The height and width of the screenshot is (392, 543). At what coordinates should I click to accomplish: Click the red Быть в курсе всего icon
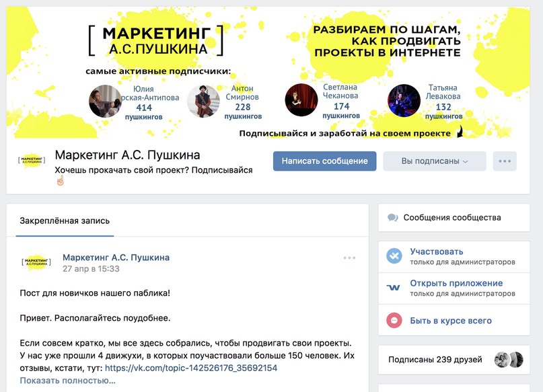(x=394, y=320)
